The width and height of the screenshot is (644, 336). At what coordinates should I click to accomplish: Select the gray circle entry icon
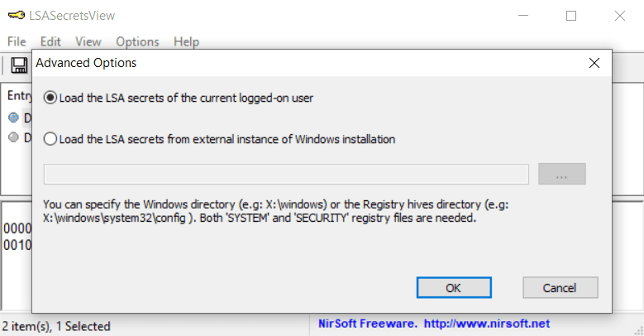13,137
